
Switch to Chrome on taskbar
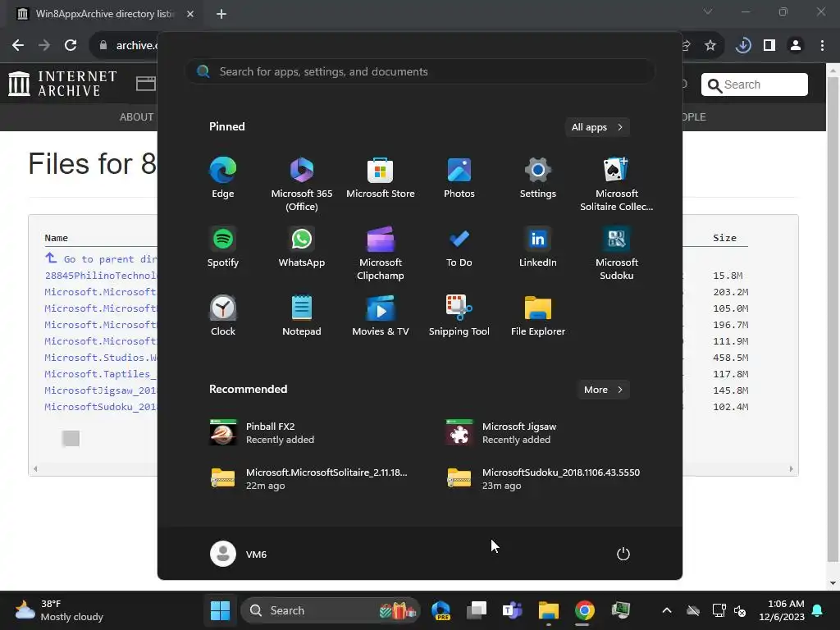click(584, 610)
